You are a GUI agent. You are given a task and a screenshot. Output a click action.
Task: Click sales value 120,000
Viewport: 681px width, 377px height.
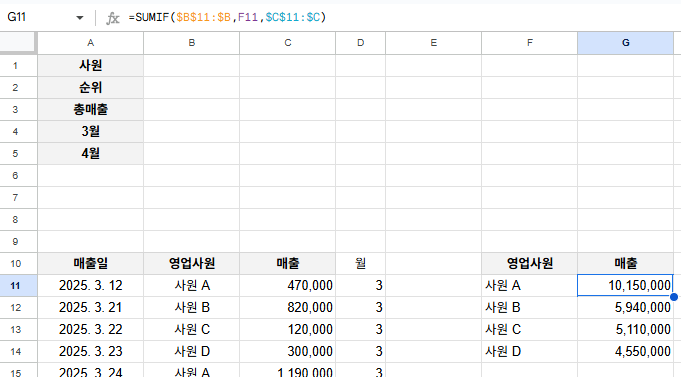coord(288,329)
